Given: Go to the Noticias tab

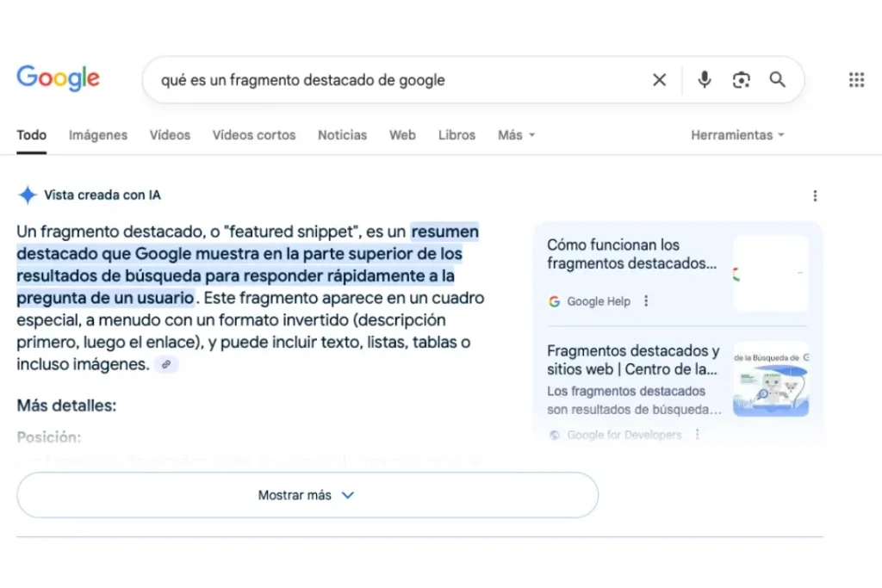Looking at the screenshot, I should pyautogui.click(x=342, y=135).
